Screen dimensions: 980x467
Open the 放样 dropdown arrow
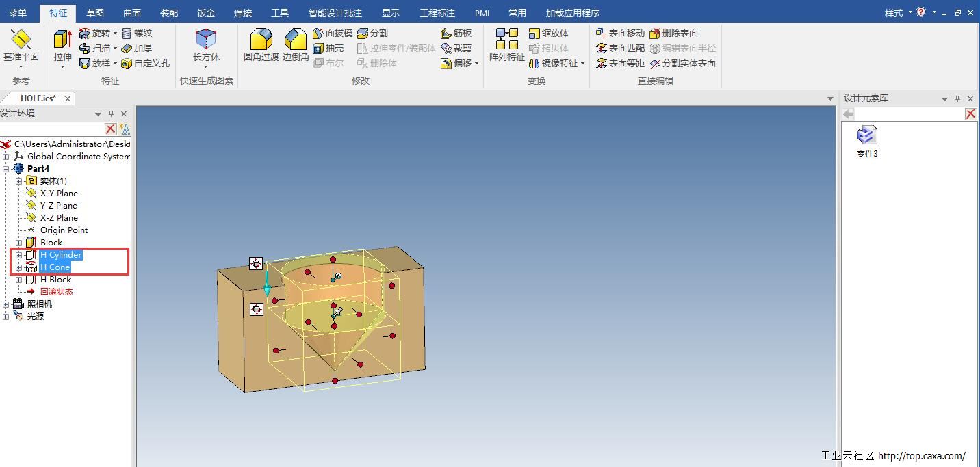pos(115,63)
